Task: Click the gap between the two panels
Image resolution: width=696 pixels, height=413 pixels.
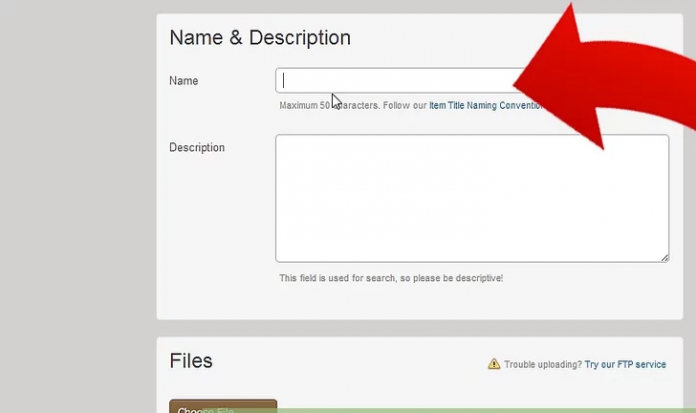Action: 420,328
